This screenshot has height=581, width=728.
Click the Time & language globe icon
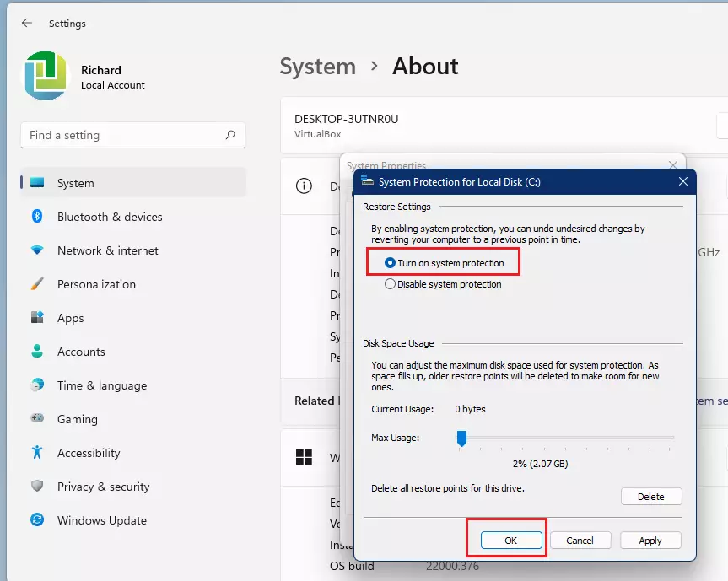(x=37, y=385)
